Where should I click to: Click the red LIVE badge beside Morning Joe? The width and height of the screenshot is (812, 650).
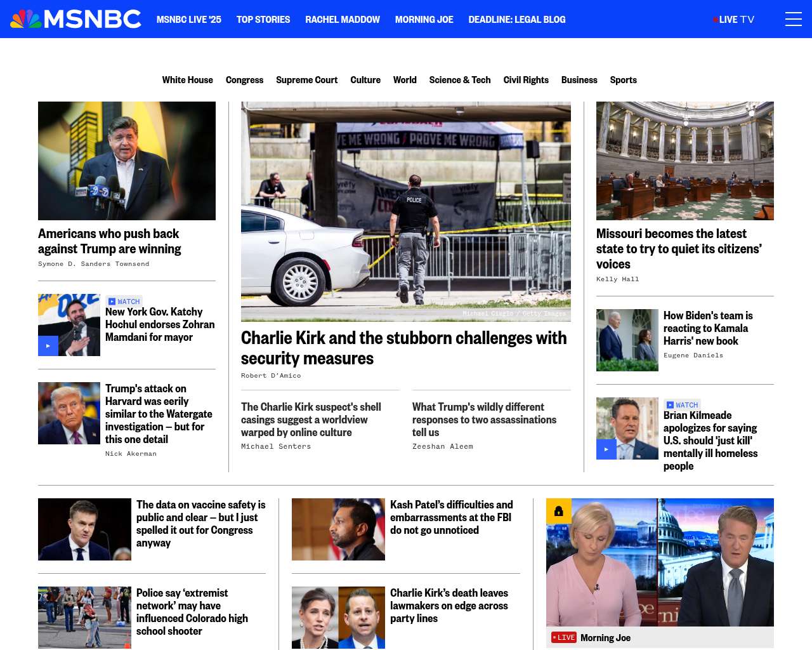click(x=563, y=637)
